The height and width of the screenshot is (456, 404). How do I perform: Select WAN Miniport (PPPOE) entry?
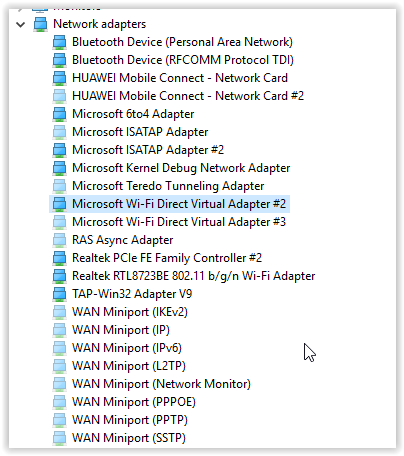click(134, 402)
